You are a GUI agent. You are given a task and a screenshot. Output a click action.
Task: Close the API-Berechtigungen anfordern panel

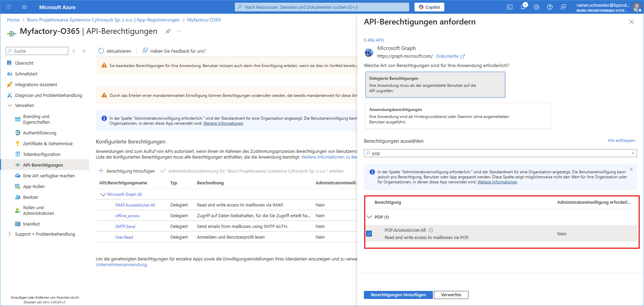[632, 22]
